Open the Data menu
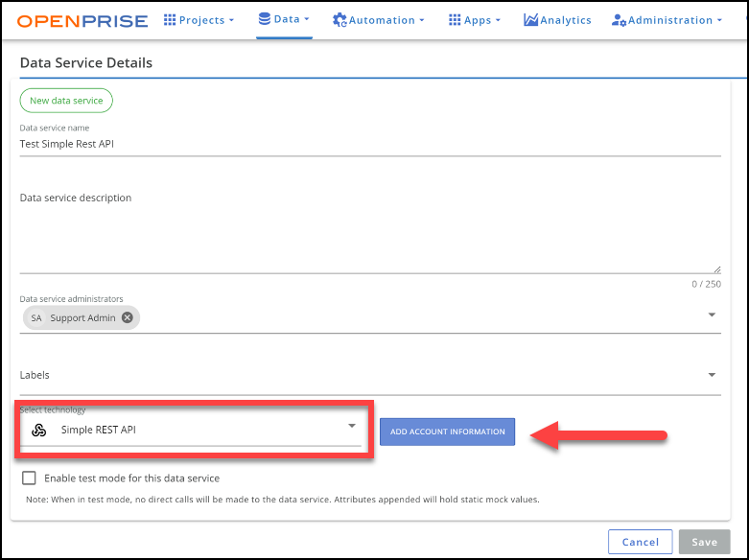The width and height of the screenshot is (749, 560). (284, 19)
